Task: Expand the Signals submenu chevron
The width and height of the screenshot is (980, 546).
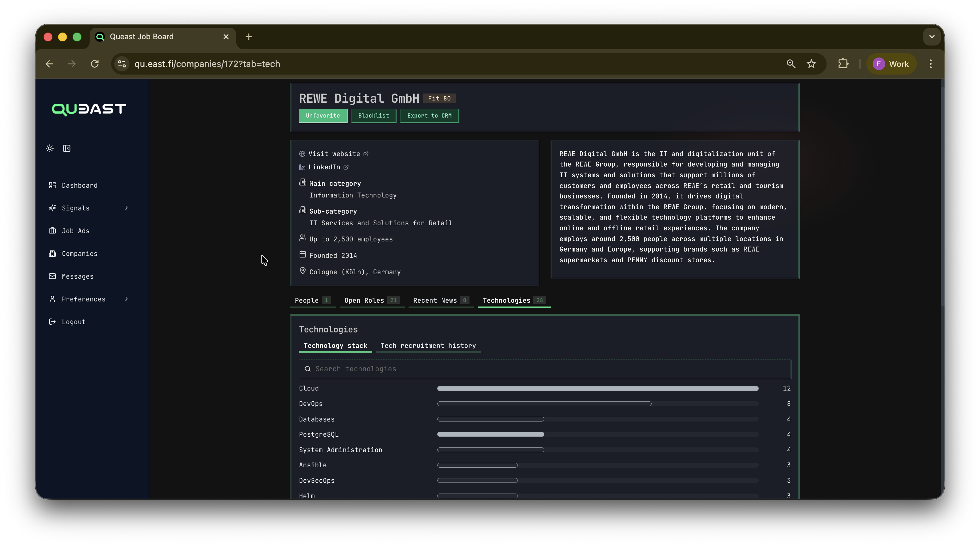Action: 126,208
